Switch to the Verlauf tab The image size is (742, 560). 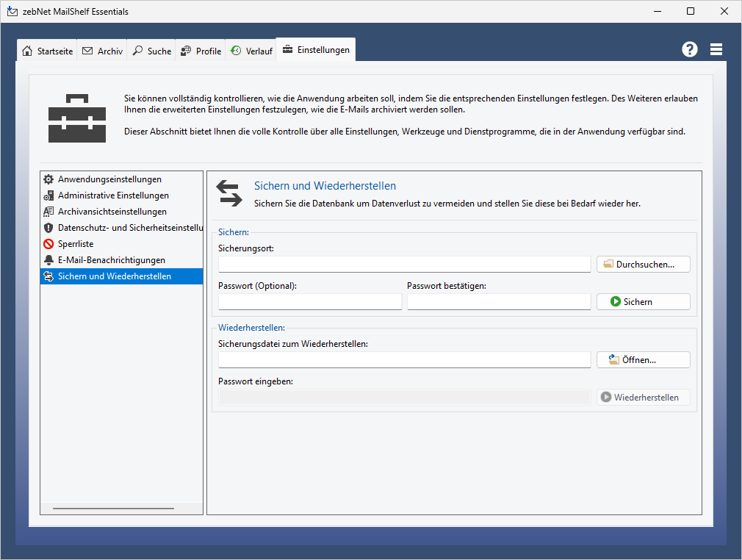(251, 51)
